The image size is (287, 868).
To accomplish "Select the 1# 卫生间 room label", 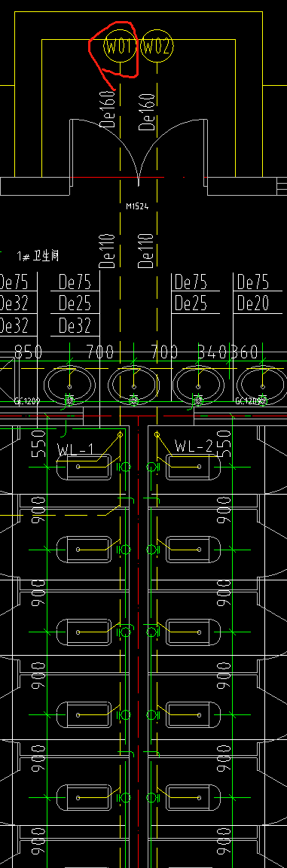I will (38, 256).
